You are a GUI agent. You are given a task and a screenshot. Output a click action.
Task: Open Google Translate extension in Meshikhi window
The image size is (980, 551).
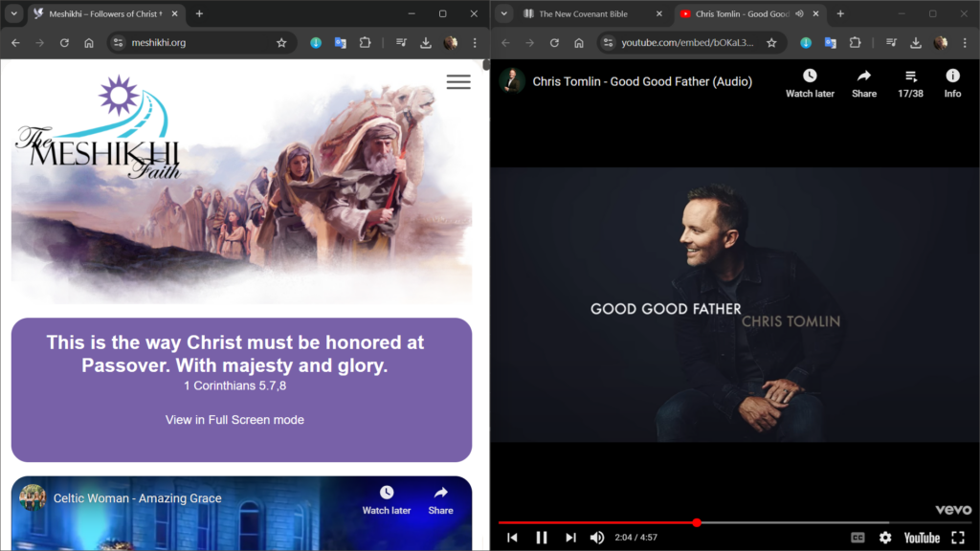(340, 42)
